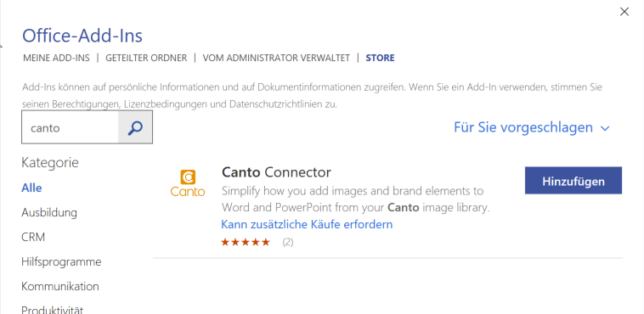Click the five-star rating of Canto Connector
Image resolution: width=644 pixels, height=314 pixels.
point(246,242)
